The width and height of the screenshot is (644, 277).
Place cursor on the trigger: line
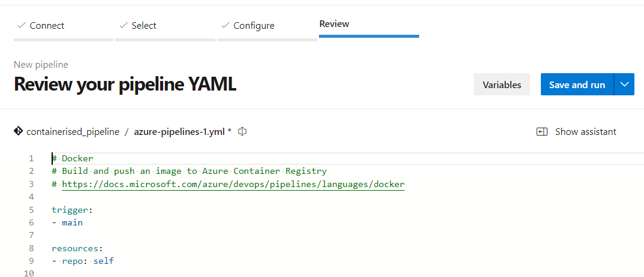(72, 210)
